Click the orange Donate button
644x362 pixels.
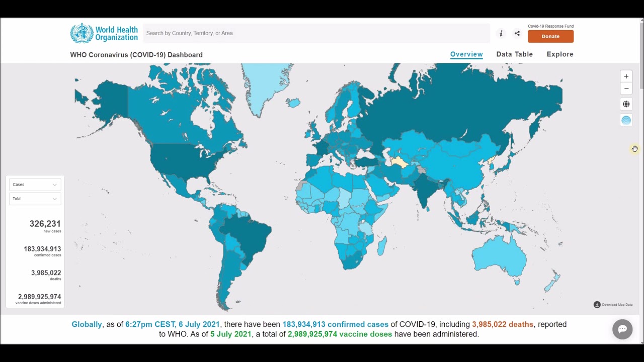[550, 36]
